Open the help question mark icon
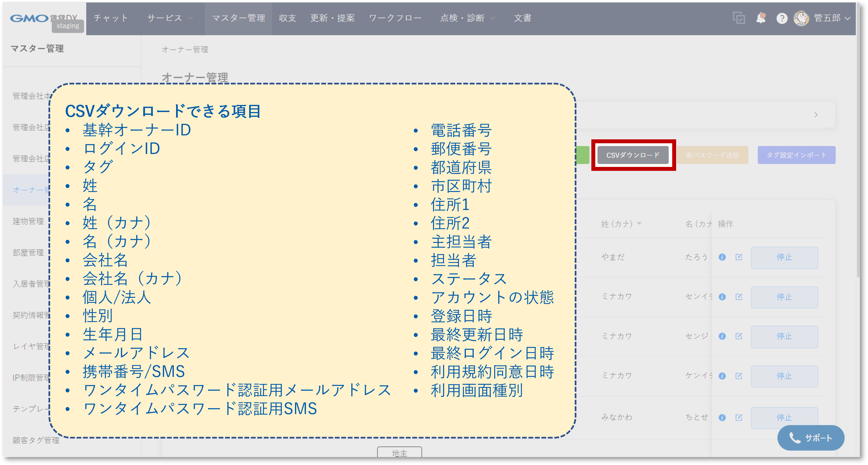The image size is (868, 465). tap(782, 19)
